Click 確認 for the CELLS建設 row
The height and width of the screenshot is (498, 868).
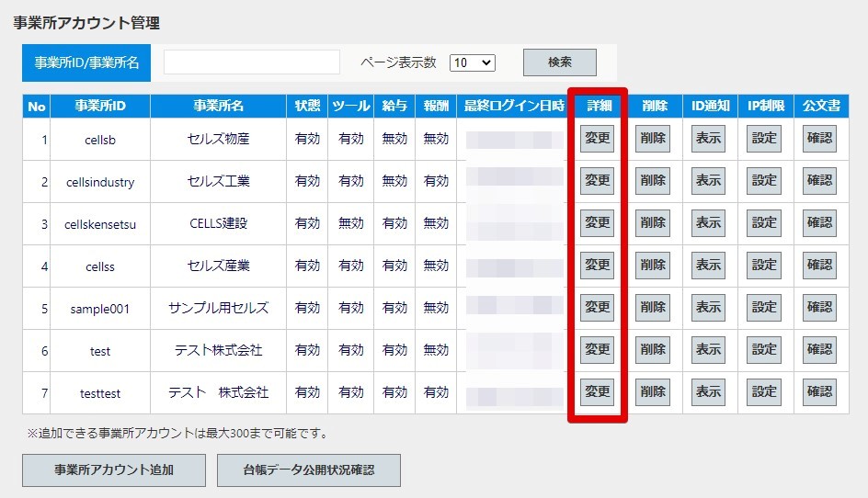click(x=819, y=223)
